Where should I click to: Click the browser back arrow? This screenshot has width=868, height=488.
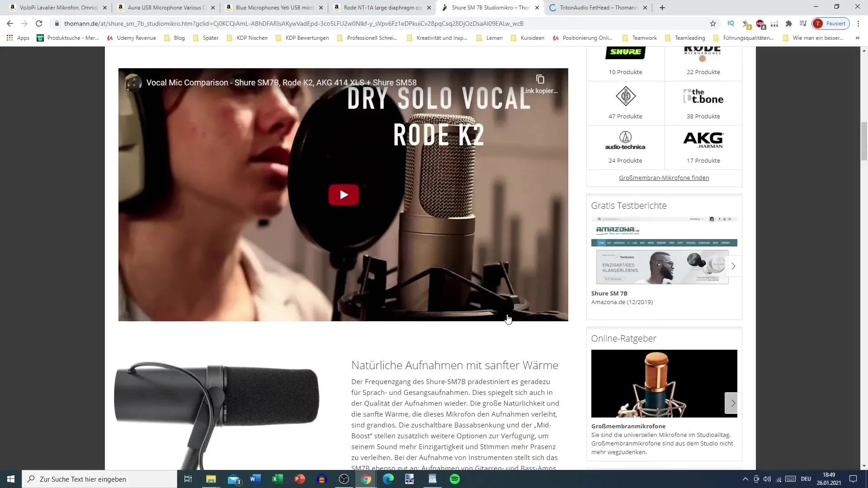click(10, 23)
